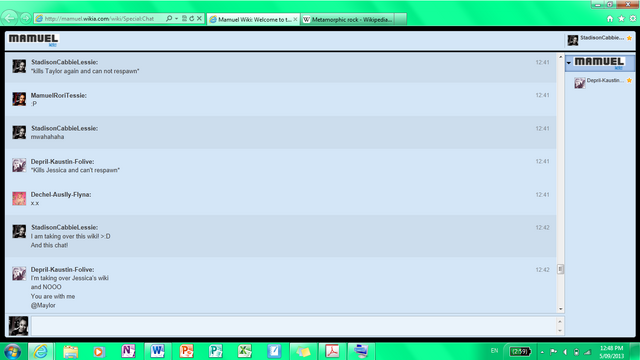This screenshot has height=360, width=640.
Task: Collapse the Mamuel wiki user list arrow
Action: pos(569,63)
